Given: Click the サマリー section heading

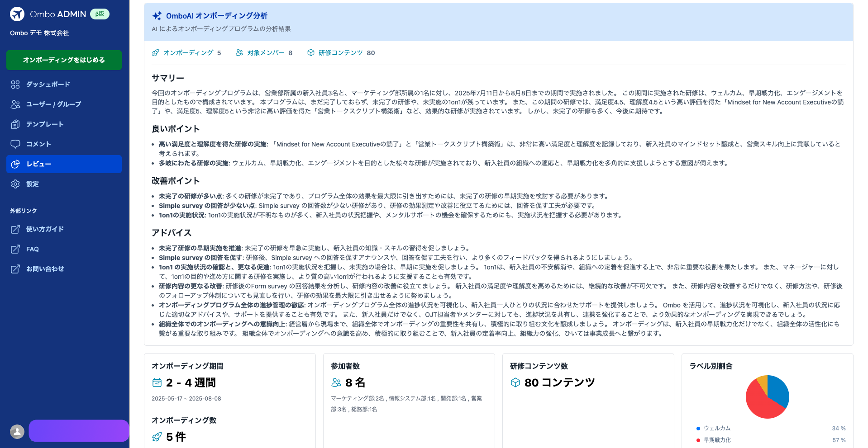Looking at the screenshot, I should tap(168, 78).
